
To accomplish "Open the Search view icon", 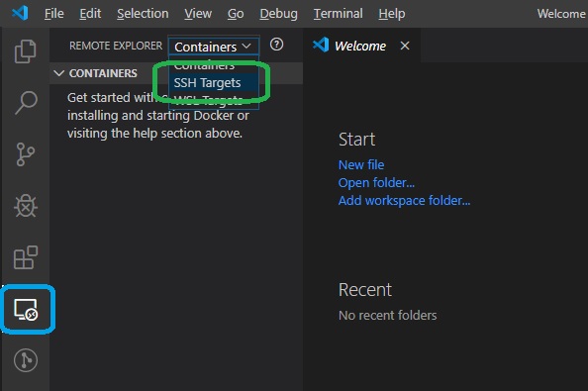I will [x=26, y=102].
